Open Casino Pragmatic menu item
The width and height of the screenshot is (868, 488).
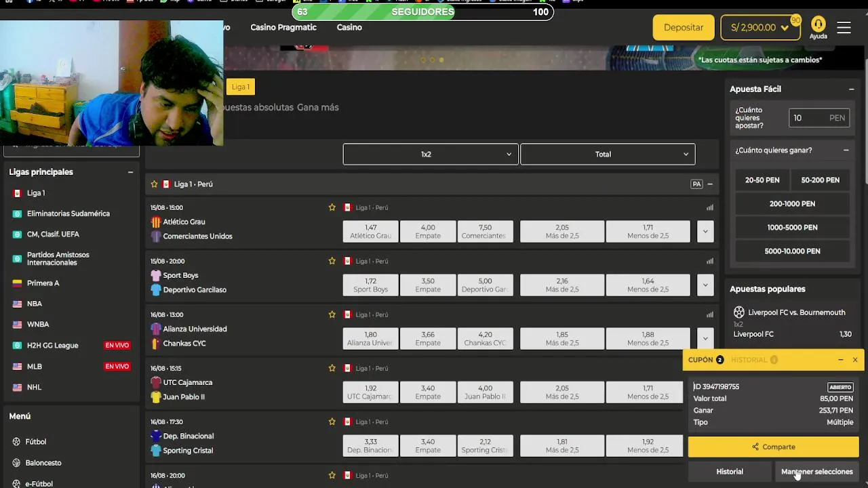click(283, 27)
